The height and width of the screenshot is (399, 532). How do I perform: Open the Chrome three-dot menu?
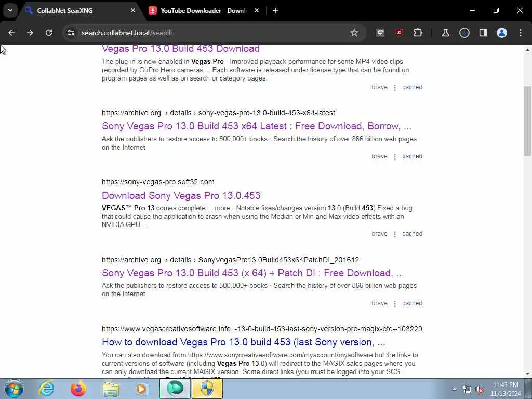click(x=521, y=33)
